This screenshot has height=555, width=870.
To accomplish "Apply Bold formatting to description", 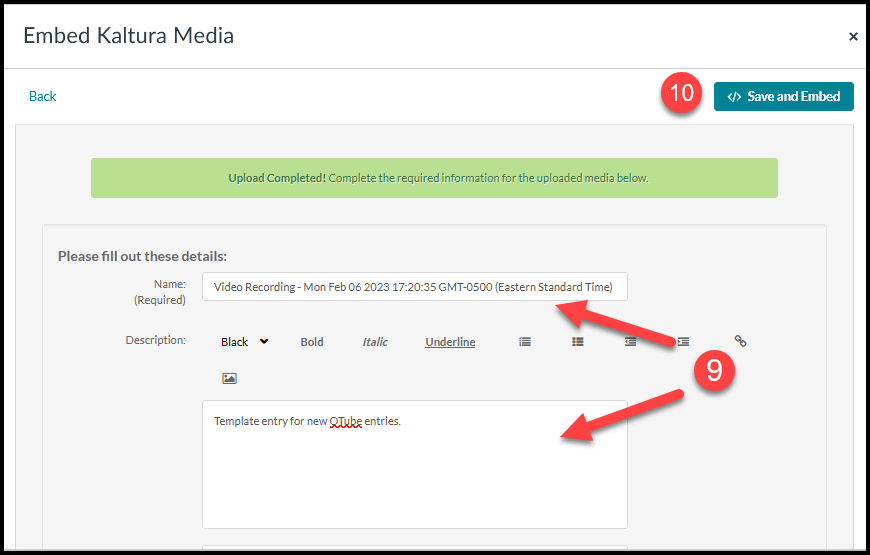I will 312,342.
